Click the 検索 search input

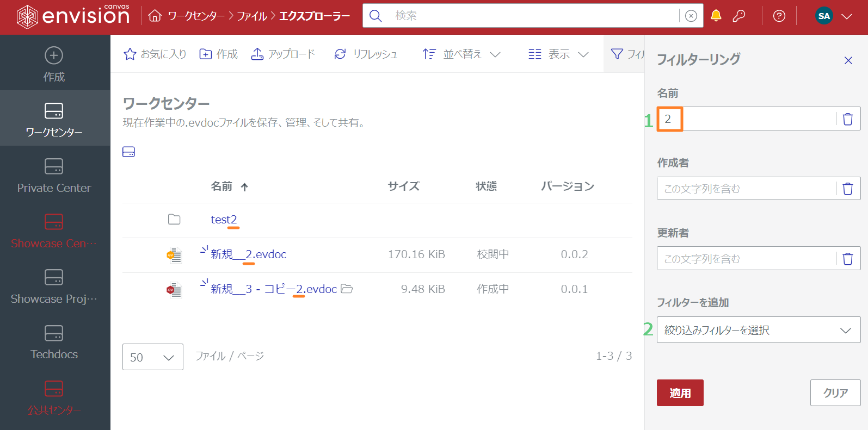533,16
